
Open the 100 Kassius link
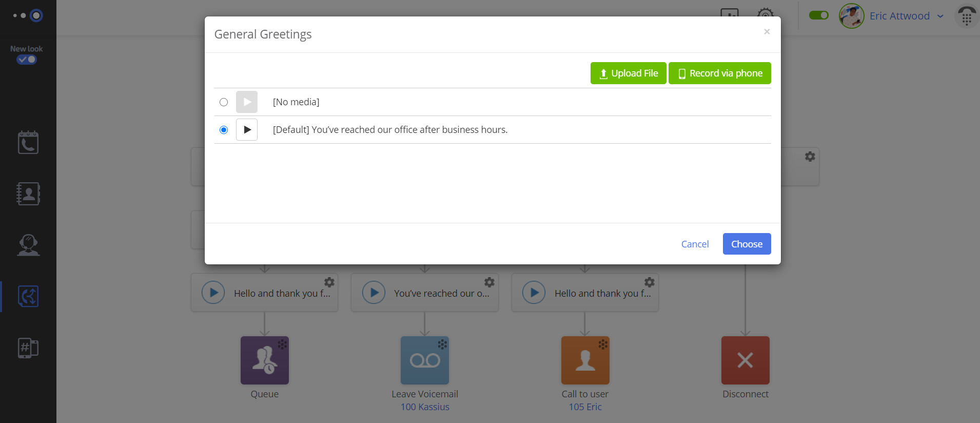tap(425, 407)
